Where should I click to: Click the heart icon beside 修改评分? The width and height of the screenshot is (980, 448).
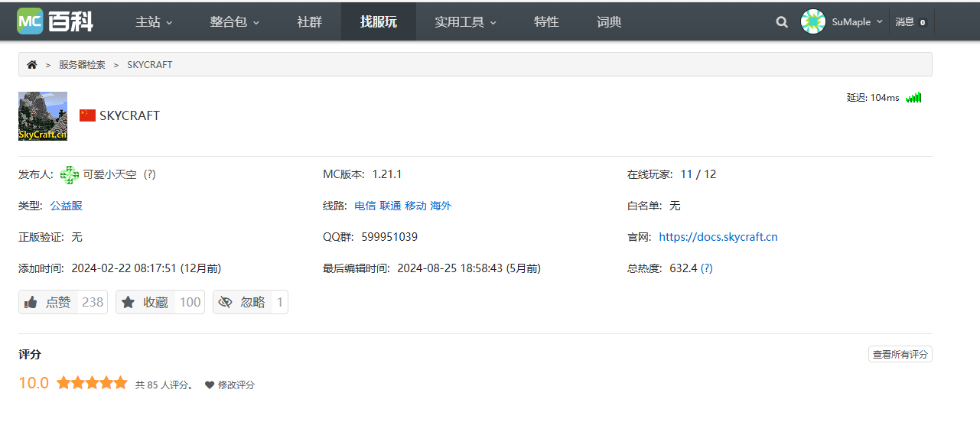pyautogui.click(x=210, y=385)
